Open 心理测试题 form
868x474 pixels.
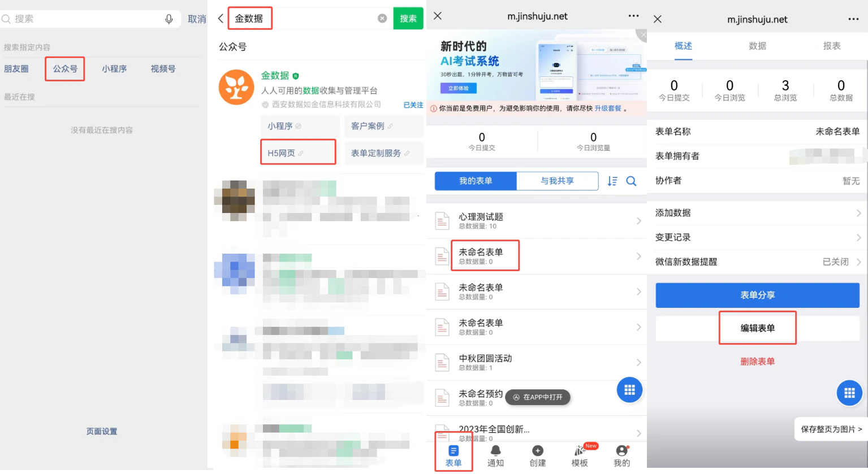click(537, 221)
